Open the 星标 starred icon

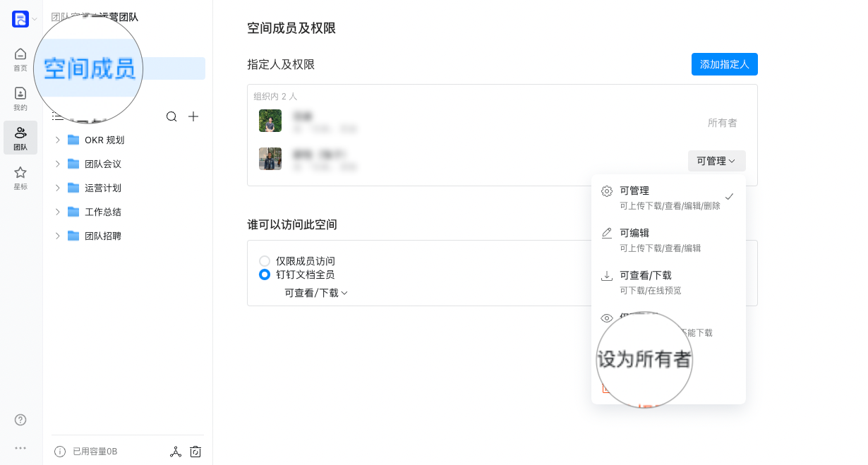click(x=20, y=172)
